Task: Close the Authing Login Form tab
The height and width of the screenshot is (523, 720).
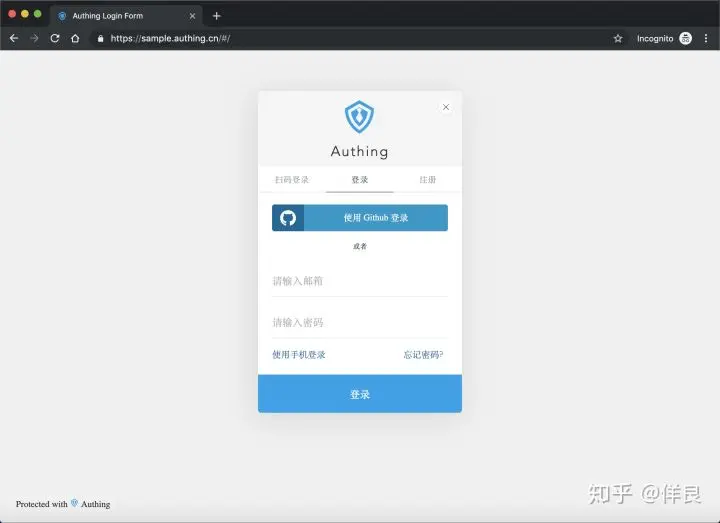Action: pyautogui.click(x=192, y=16)
